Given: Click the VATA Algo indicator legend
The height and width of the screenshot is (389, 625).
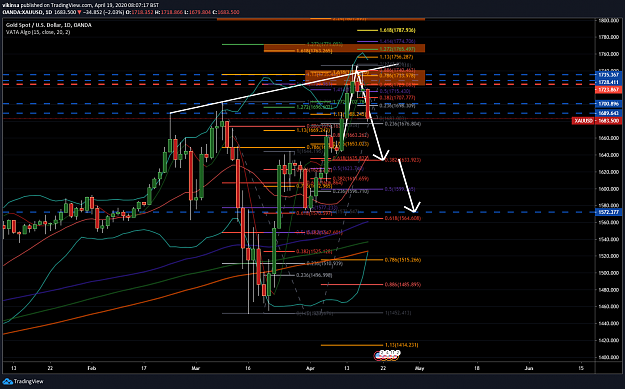Looking at the screenshot, I should tap(38, 32).
